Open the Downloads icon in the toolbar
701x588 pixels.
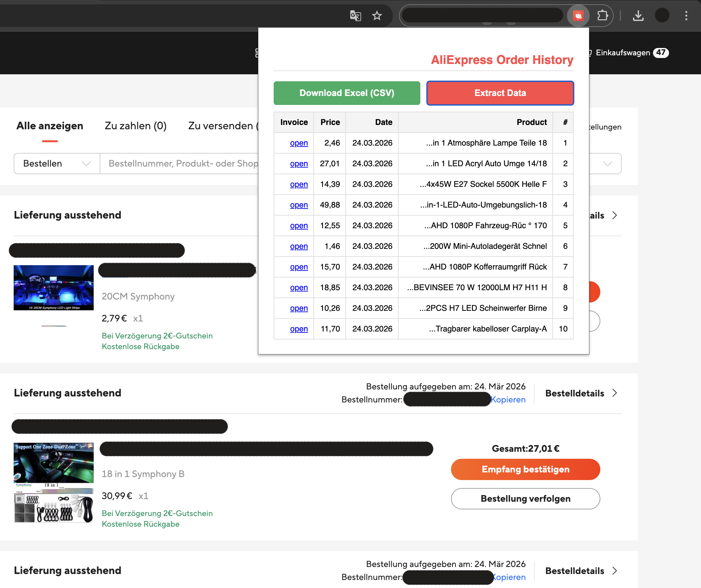pyautogui.click(x=639, y=15)
